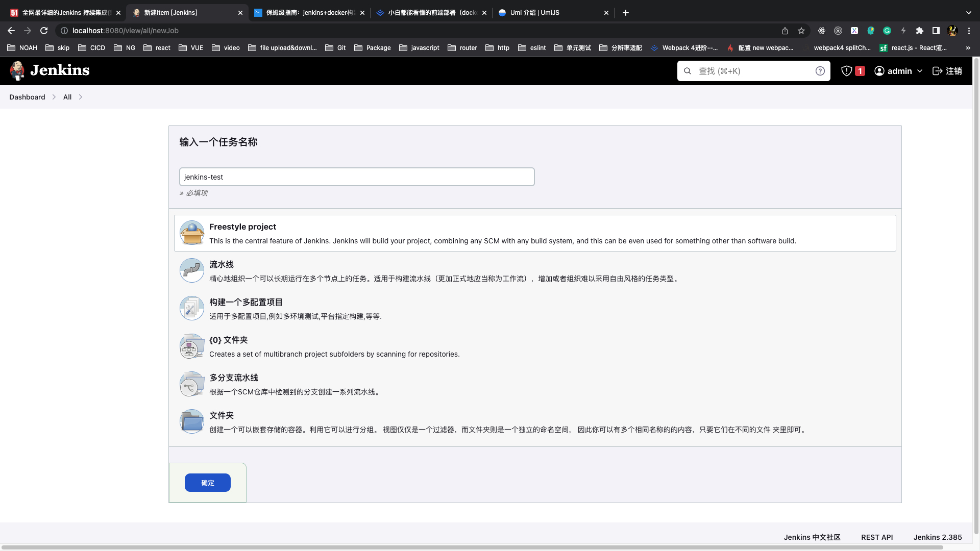The image size is (980, 551).
Task: Expand chevron after Dashboard breadcrumb
Action: pos(54,97)
